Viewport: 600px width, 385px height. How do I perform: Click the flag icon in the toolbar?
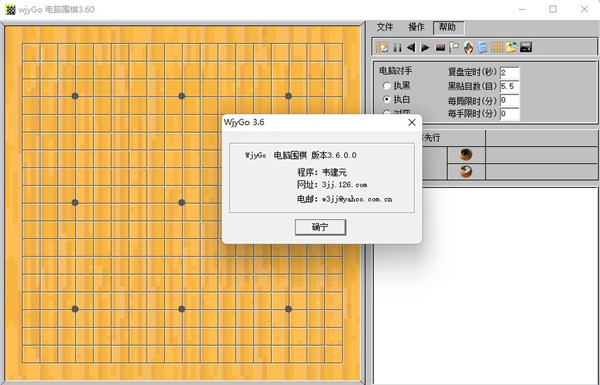[454, 47]
